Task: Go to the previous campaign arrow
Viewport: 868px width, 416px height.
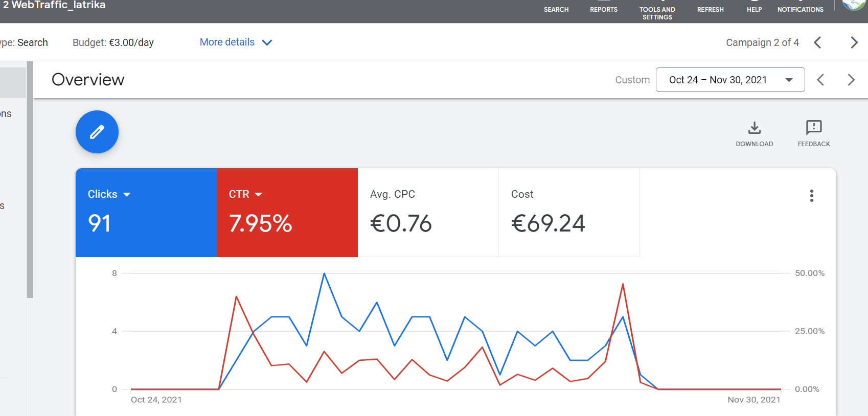Action: pos(817,42)
